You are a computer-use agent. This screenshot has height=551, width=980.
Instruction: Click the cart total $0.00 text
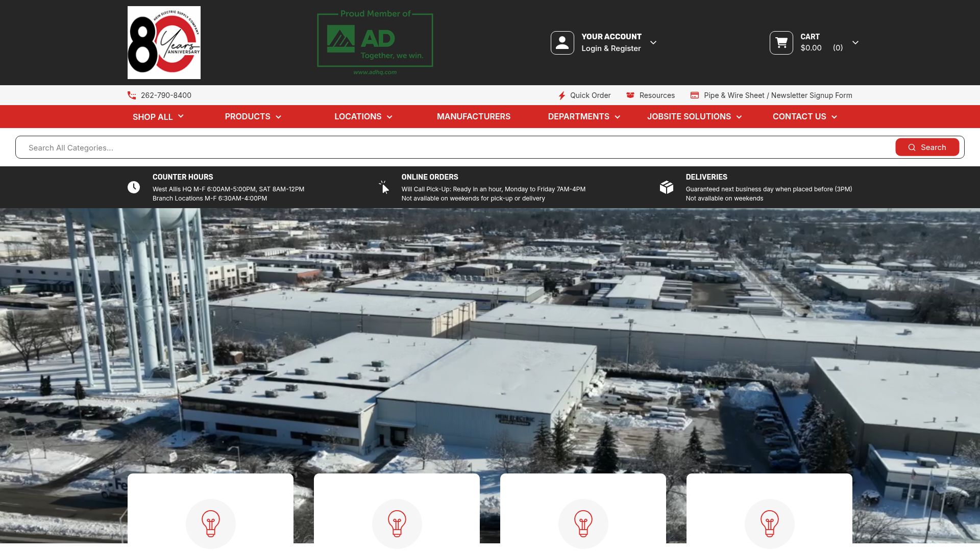811,48
